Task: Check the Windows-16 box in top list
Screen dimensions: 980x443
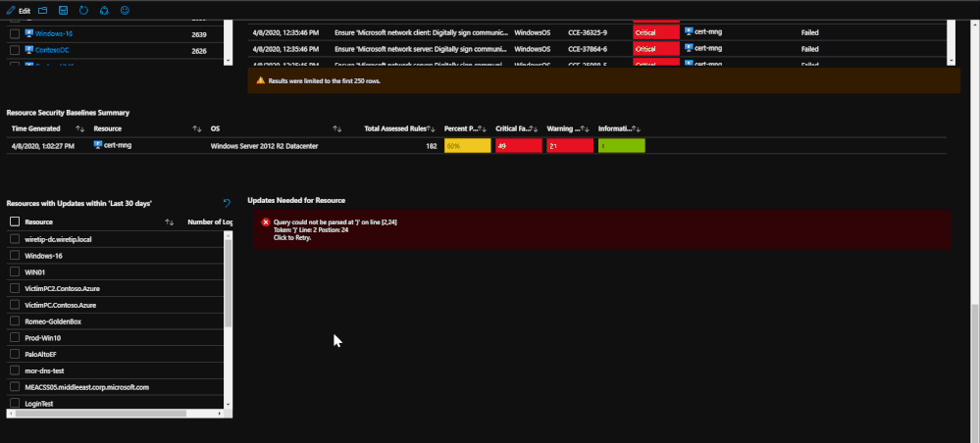Action: click(x=15, y=34)
